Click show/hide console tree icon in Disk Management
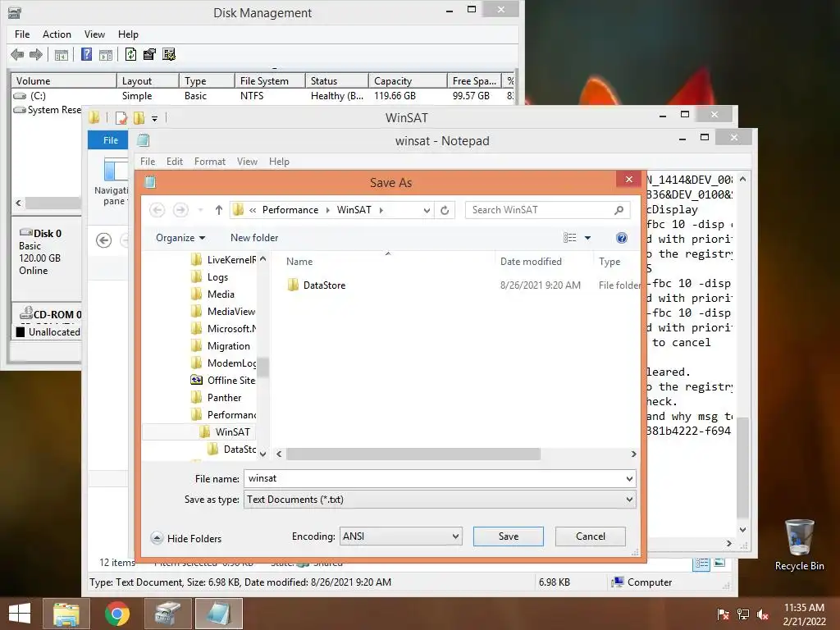Screen dimensions: 840x630 click(x=62, y=55)
